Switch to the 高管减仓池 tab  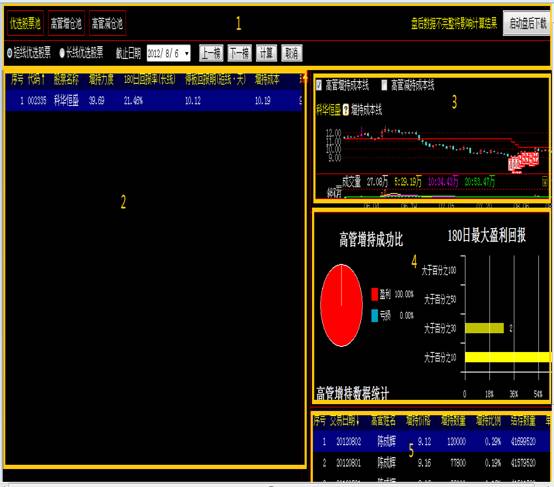107,24
